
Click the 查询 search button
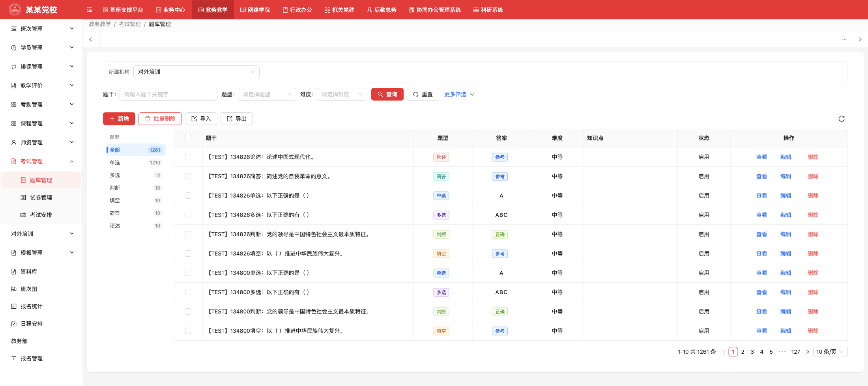(387, 94)
